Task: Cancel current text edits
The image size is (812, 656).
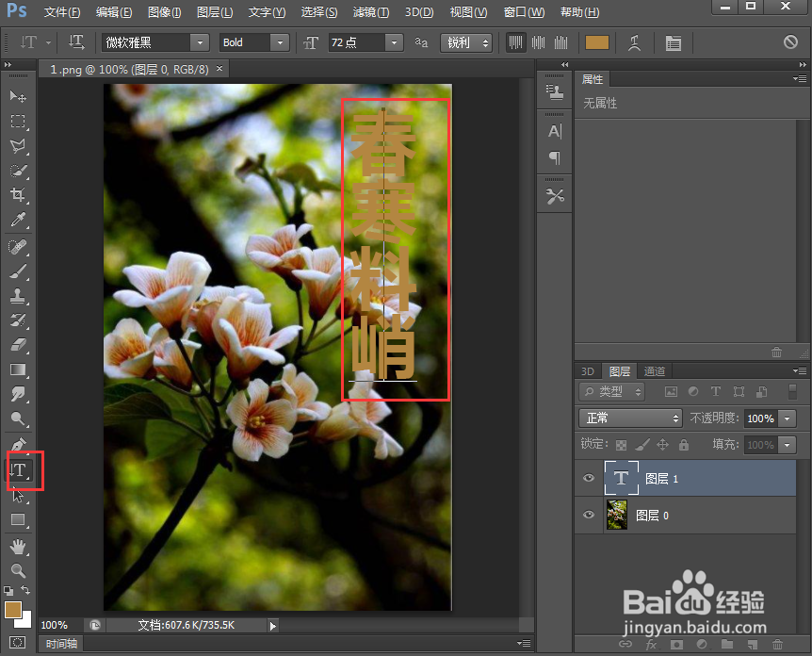Action: pyautogui.click(x=790, y=42)
